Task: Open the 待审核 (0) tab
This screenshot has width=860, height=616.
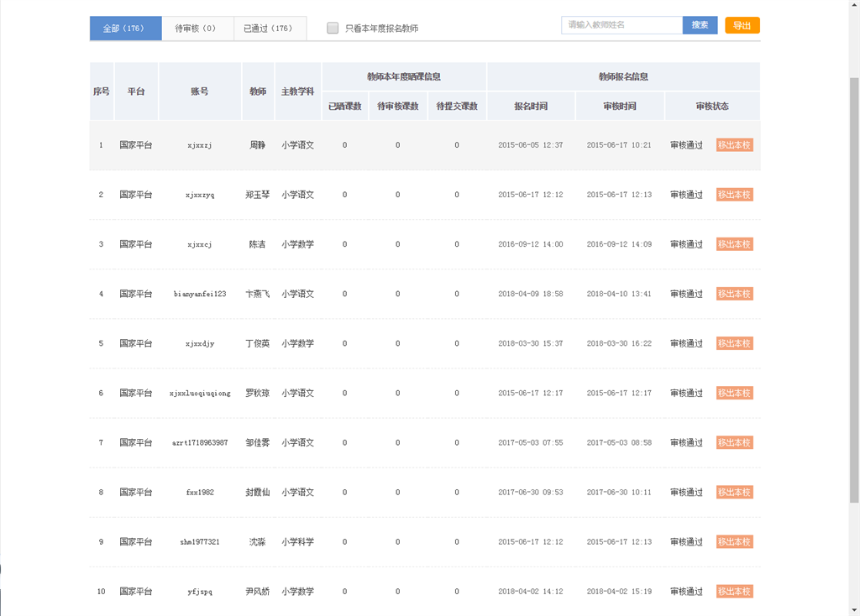Action: (x=197, y=29)
